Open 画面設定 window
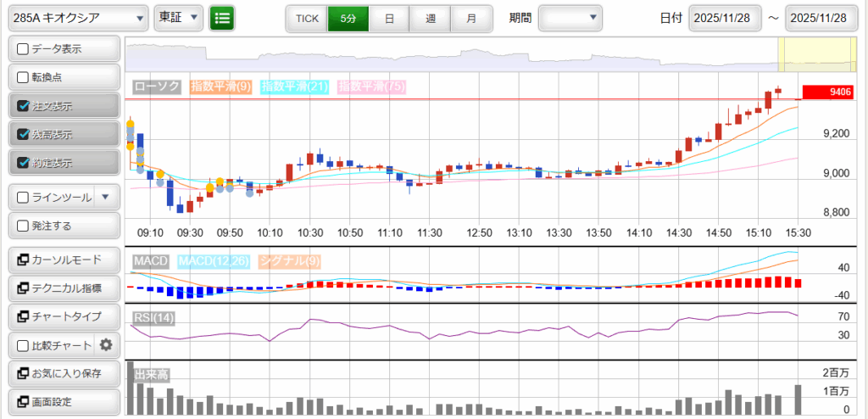The height and width of the screenshot is (419, 868). click(x=64, y=402)
